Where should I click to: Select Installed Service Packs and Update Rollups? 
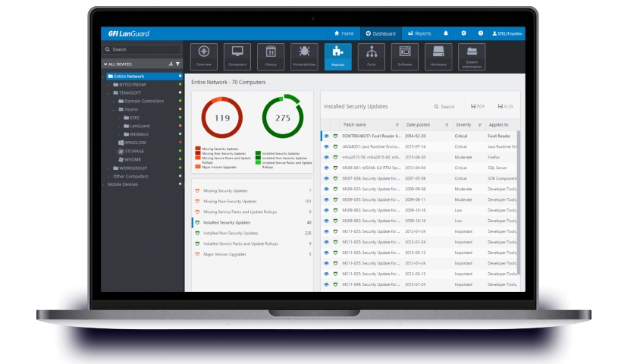click(253, 243)
